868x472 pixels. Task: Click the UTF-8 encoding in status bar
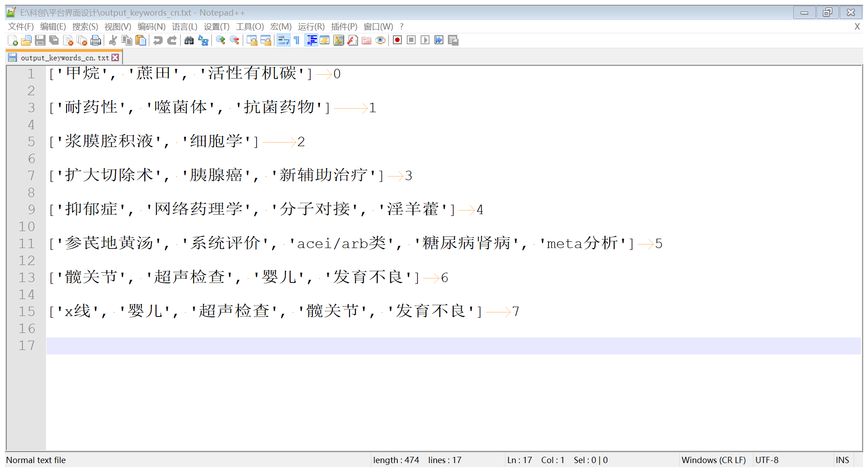point(767,460)
